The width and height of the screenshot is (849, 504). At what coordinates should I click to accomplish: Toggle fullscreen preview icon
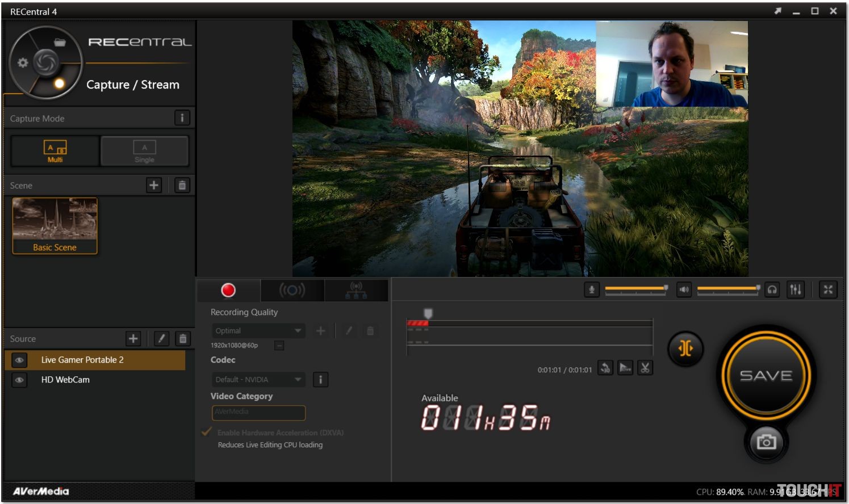click(x=828, y=290)
